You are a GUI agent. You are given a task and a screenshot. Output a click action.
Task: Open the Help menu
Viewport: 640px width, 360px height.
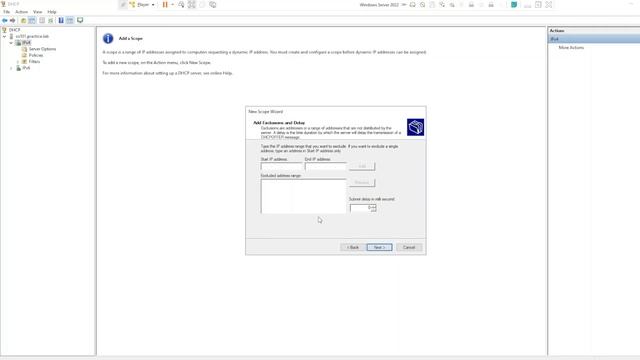(x=52, y=12)
